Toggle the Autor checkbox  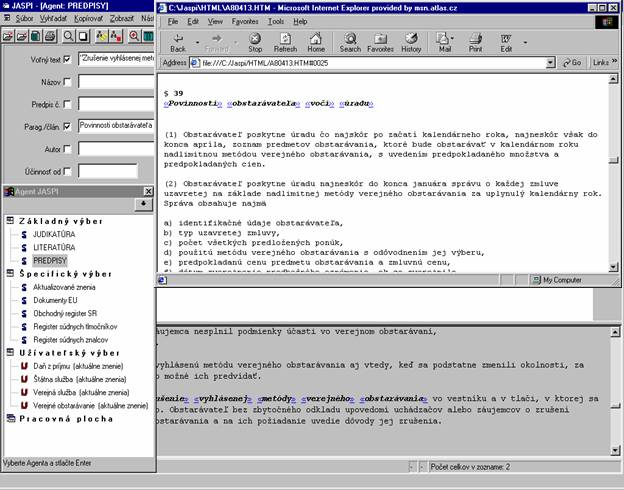pyautogui.click(x=67, y=149)
